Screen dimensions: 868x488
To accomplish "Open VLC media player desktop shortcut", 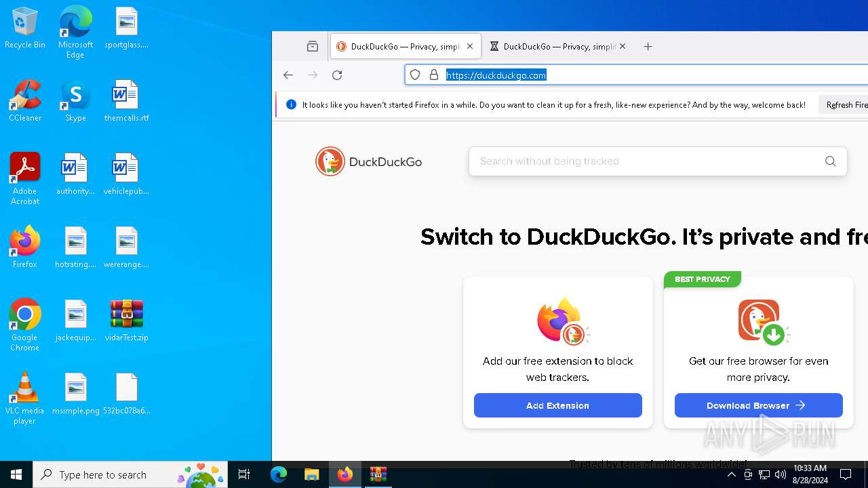I will [x=25, y=399].
